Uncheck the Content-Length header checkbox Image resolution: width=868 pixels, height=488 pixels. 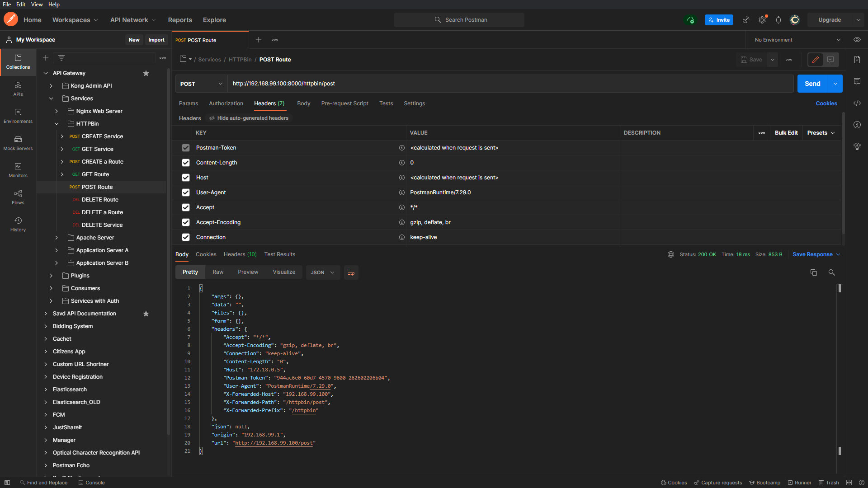[186, 163]
